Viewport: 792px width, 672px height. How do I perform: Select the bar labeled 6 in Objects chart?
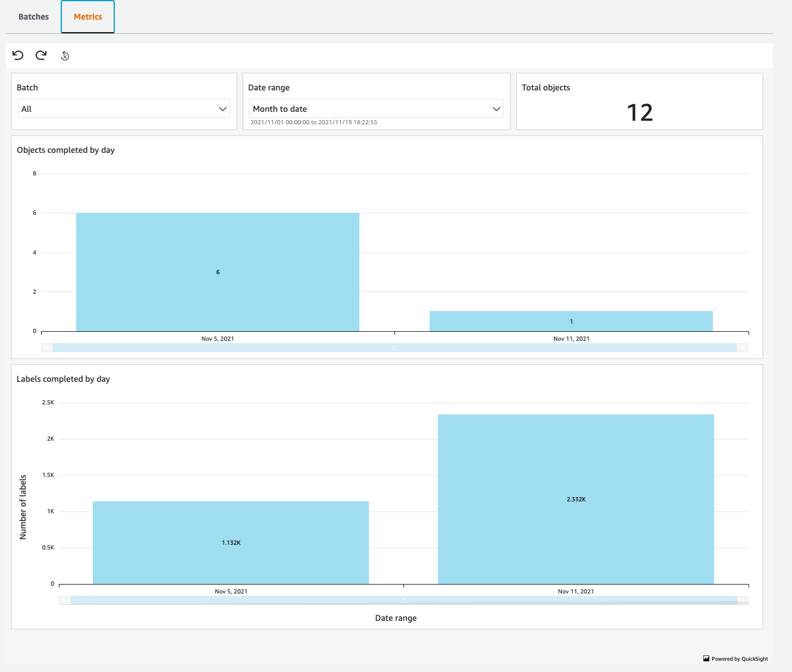217,272
